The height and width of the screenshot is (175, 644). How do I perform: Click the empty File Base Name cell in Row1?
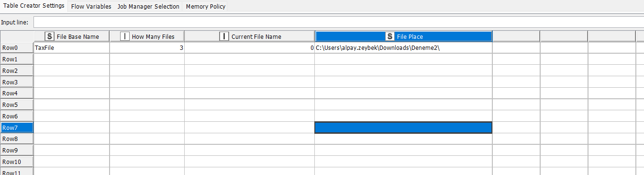point(72,59)
